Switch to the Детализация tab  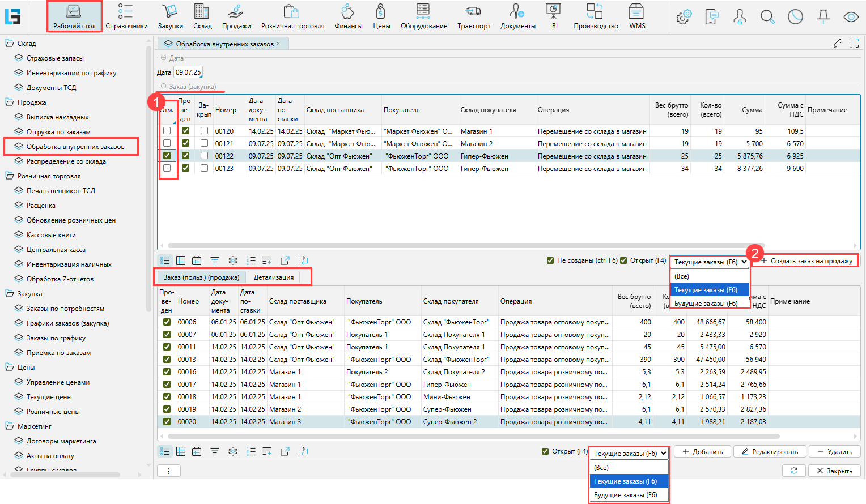coord(274,277)
